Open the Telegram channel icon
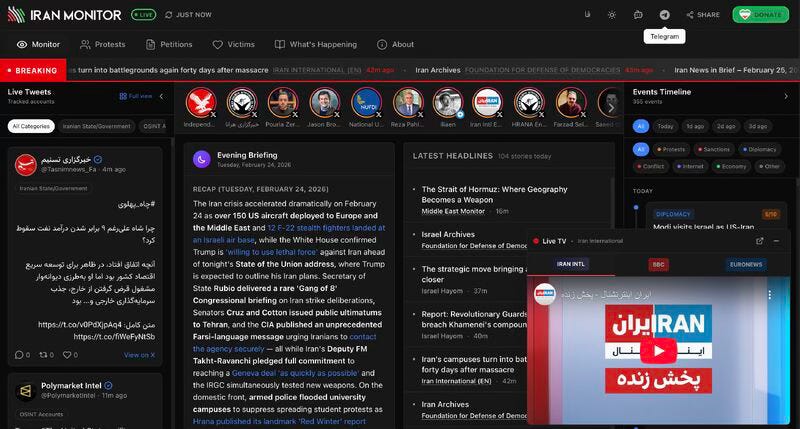 click(664, 15)
